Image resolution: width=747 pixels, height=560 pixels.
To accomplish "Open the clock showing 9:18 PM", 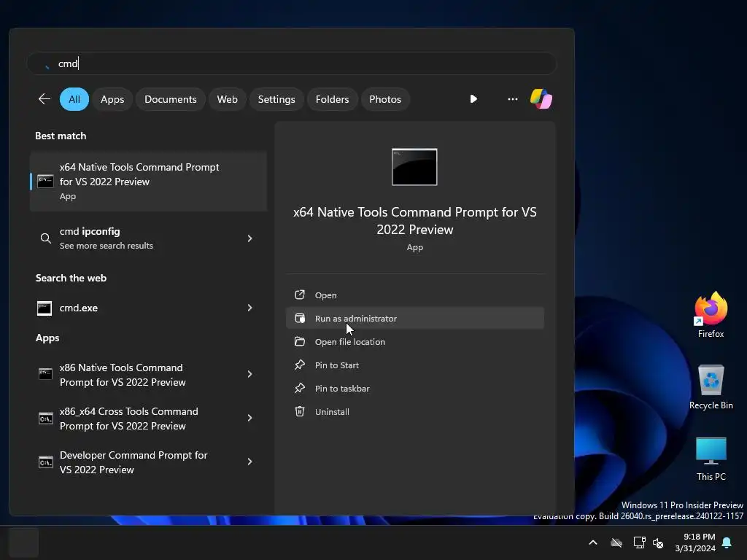I will (695, 542).
